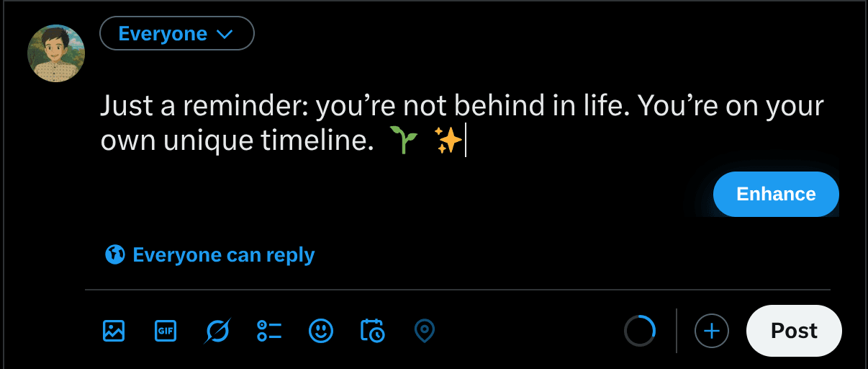Click the seedling emoji in the post

coord(404,140)
